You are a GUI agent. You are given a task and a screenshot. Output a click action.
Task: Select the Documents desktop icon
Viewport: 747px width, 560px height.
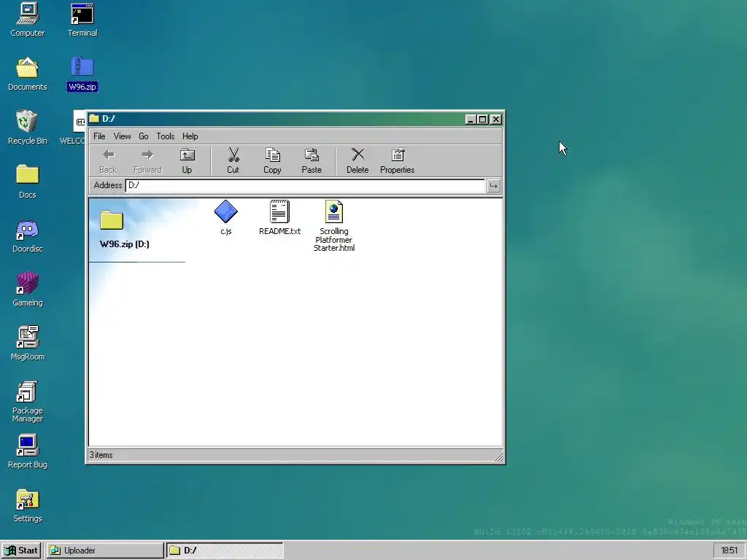[x=28, y=74]
